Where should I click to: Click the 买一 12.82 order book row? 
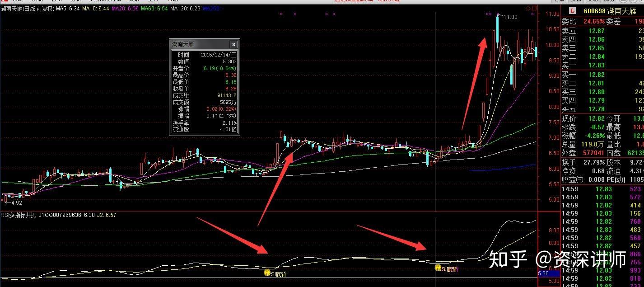[x=602, y=75]
